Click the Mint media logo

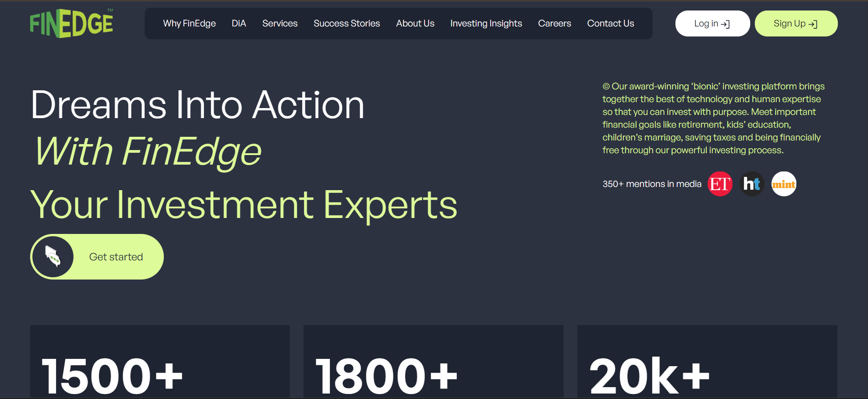click(x=784, y=184)
